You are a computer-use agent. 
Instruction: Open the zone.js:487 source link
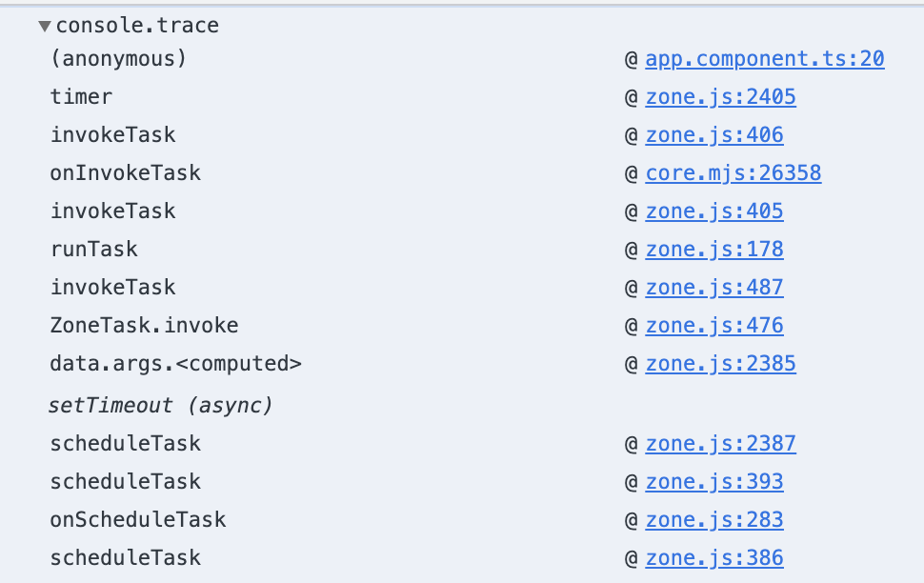(x=714, y=288)
